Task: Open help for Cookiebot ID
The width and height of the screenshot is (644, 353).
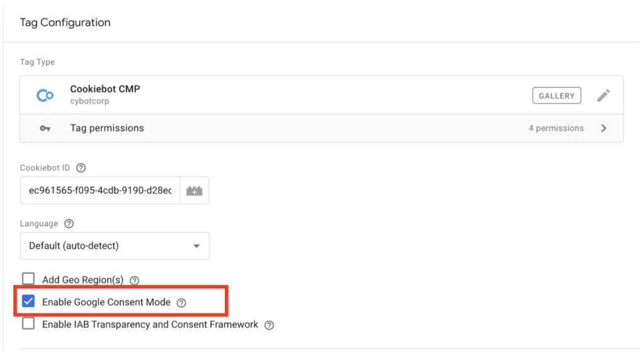Action: pyautogui.click(x=80, y=168)
